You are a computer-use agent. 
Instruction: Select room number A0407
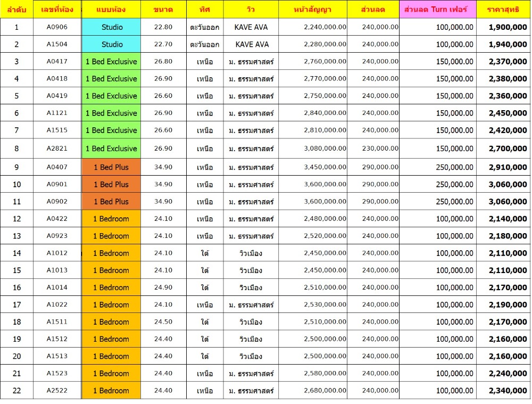click(57, 167)
